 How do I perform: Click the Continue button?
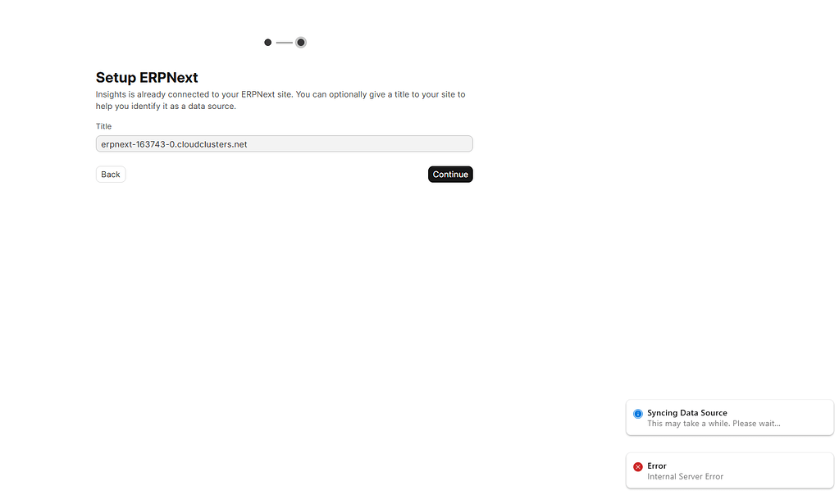tap(449, 174)
